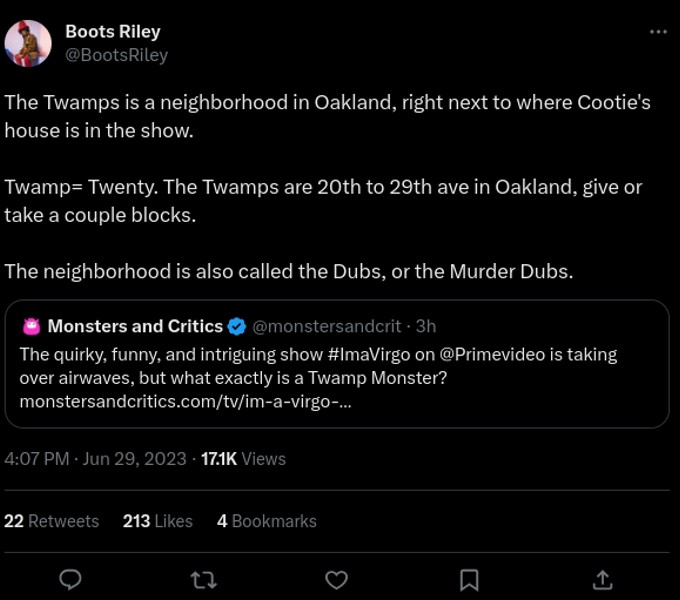Click the @monstersandcrit handle
The image size is (680, 600).
click(328, 326)
